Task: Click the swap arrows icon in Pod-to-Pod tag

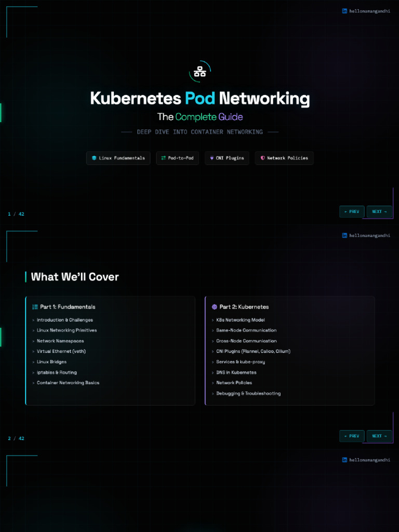Action: [163, 158]
